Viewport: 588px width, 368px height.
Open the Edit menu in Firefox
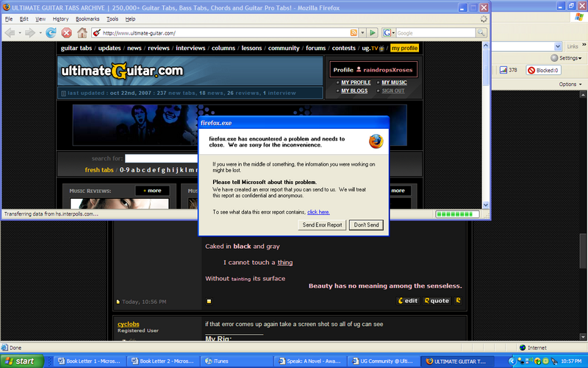[x=24, y=19]
